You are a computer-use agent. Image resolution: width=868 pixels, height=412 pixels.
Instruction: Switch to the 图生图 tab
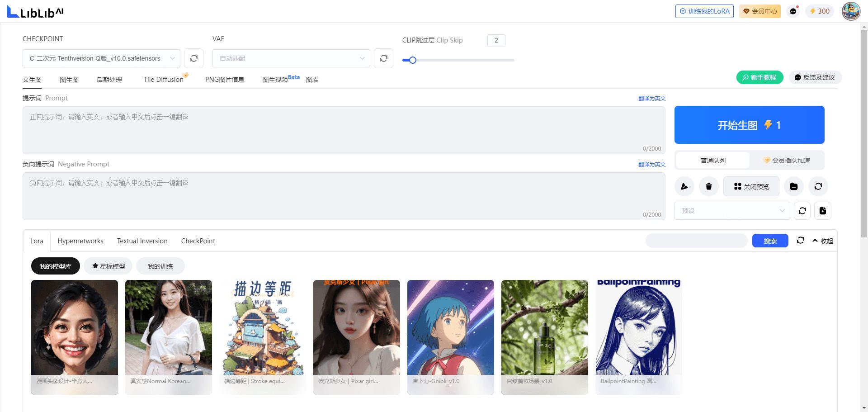pyautogui.click(x=69, y=80)
